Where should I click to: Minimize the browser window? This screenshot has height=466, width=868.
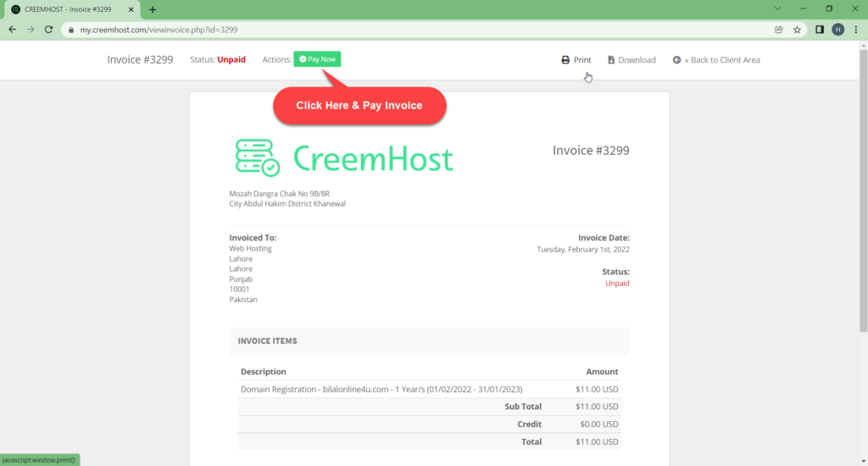point(804,8)
